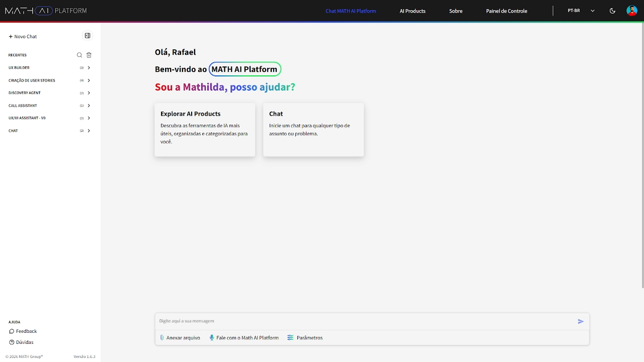Click the MATH AI Platform badge
The height and width of the screenshot is (362, 644).
point(245,69)
